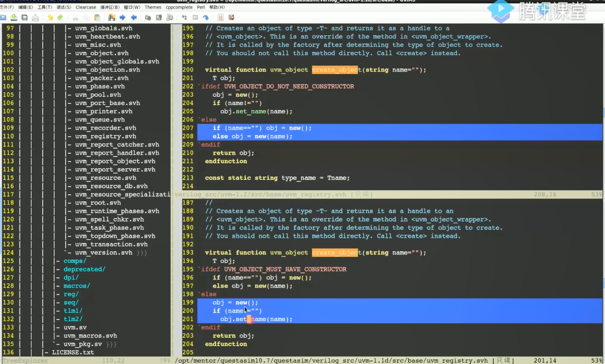Click the Paste clipboard icon
Viewport: 605px width, 364px height.
point(97,18)
